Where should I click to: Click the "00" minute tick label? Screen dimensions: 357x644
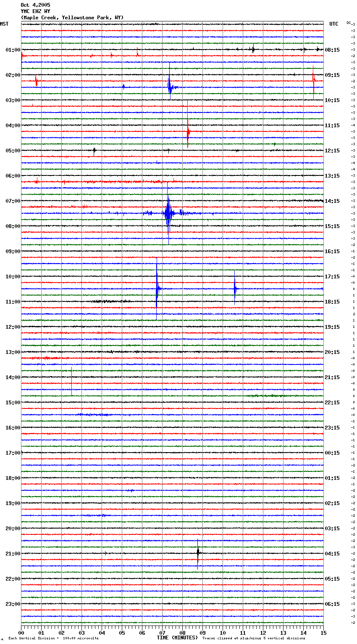21,633
